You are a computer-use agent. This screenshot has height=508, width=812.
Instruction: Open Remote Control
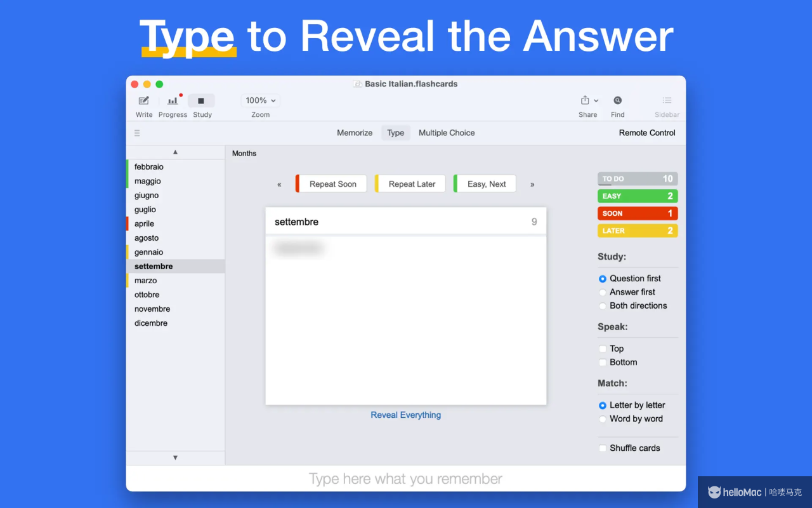647,133
